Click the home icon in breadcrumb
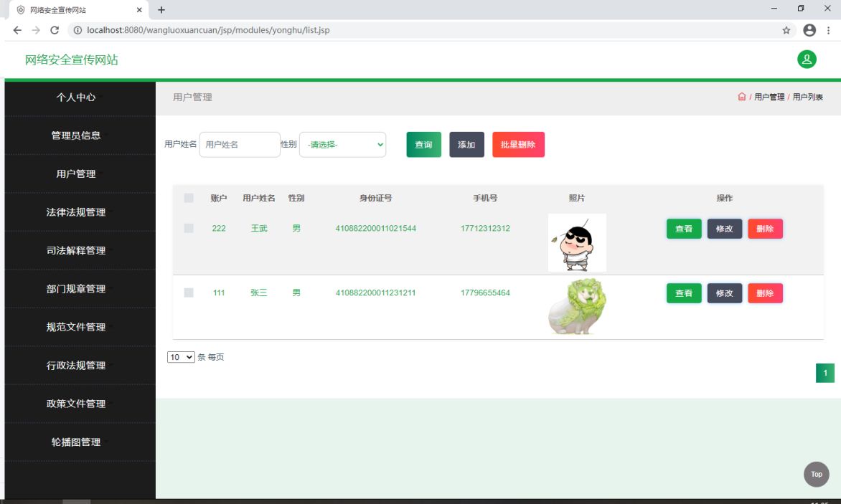Image resolution: width=841 pixels, height=504 pixels. (x=741, y=96)
